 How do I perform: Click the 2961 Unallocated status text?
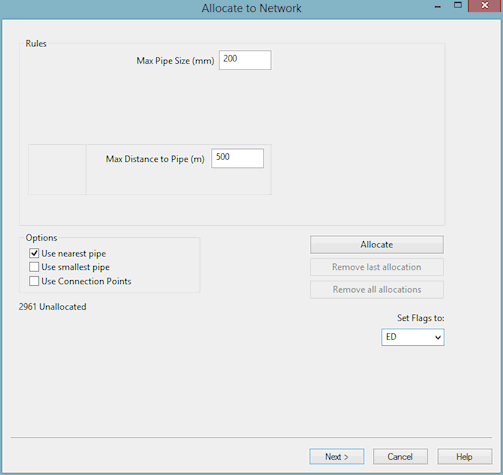coord(52,307)
